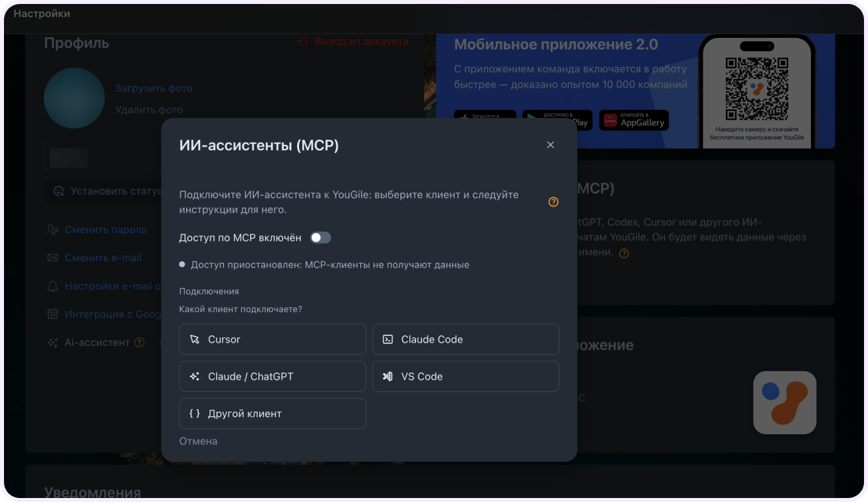Click the Загрузить фото link in Профиль
This screenshot has width=868, height=502.
pyautogui.click(x=154, y=88)
